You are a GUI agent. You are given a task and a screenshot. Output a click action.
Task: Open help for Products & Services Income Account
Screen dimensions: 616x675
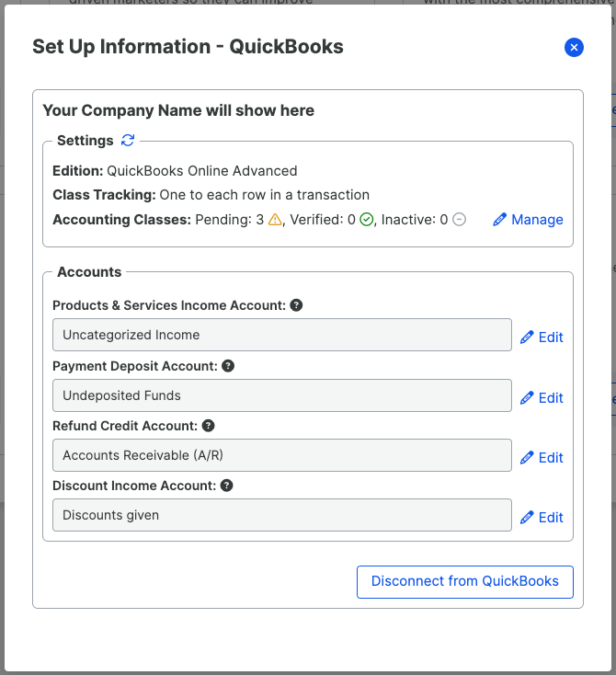tap(296, 305)
